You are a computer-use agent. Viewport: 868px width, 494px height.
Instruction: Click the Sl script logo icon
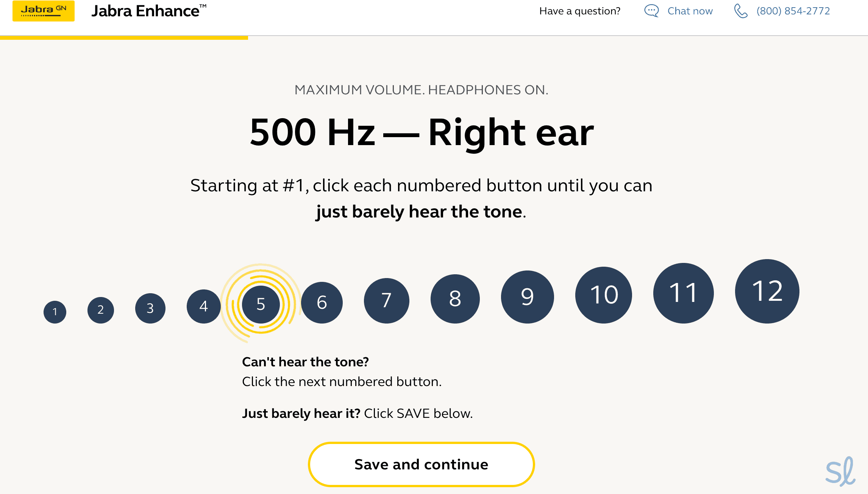click(840, 472)
